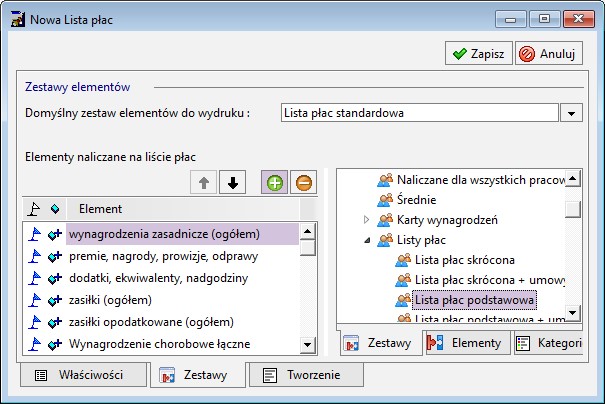This screenshot has width=605, height=404.
Task: Open the Elementy tab in right panel
Action: [x=465, y=343]
